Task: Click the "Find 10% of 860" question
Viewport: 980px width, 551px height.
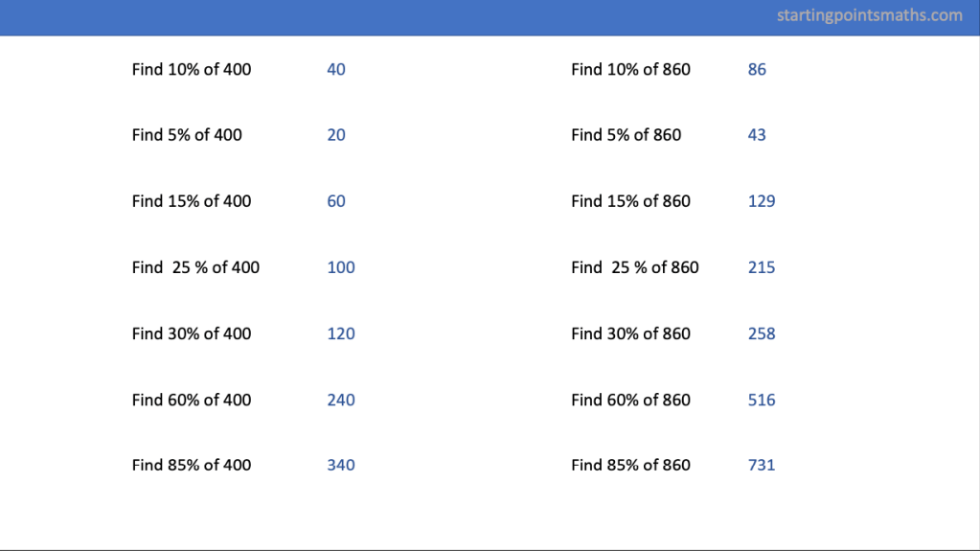Action: pos(630,69)
